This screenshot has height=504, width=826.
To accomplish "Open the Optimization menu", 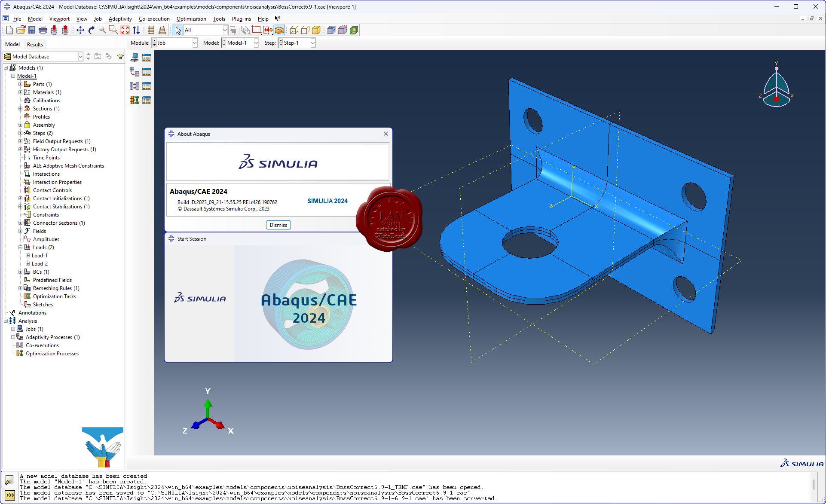I will coord(191,19).
